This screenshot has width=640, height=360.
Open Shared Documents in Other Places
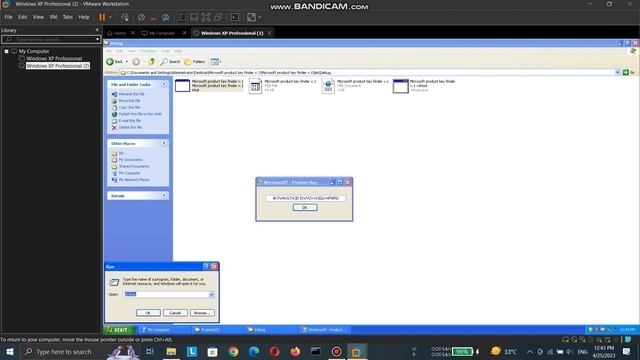[134, 167]
